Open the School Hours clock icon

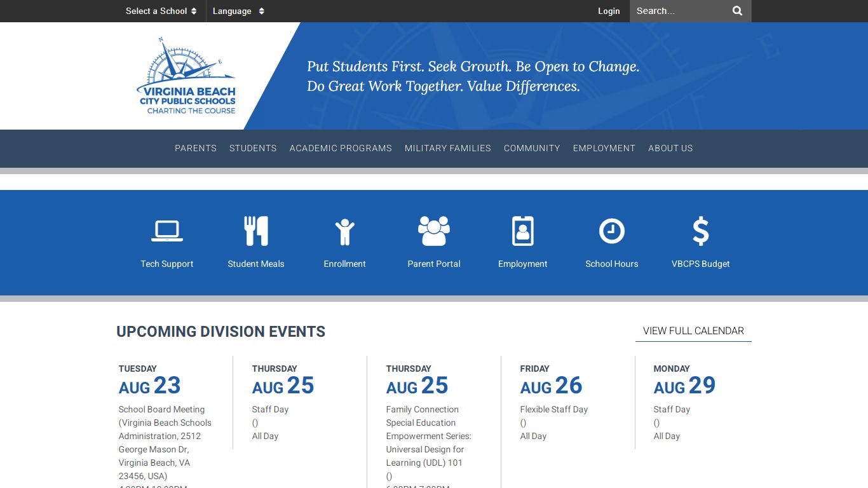[612, 231]
